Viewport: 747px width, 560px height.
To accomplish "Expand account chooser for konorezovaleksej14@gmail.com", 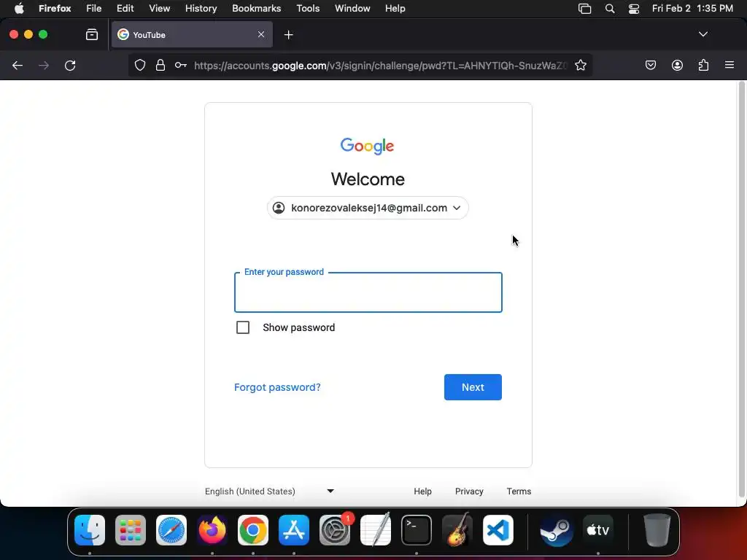I will (x=368, y=208).
